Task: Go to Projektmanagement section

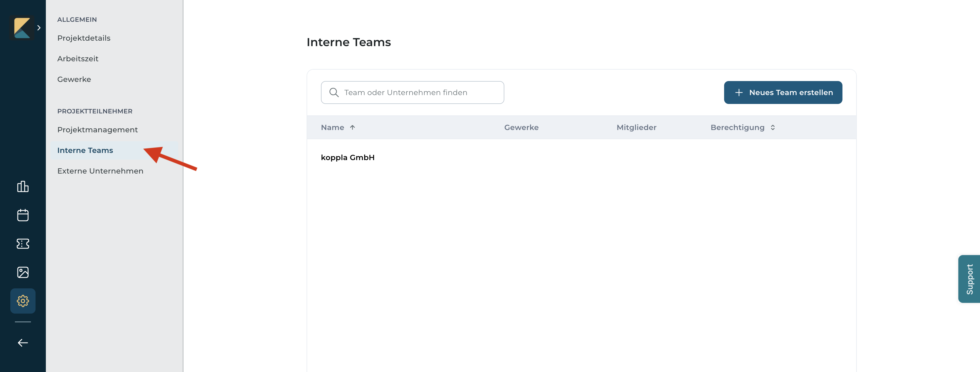Action: (97, 130)
